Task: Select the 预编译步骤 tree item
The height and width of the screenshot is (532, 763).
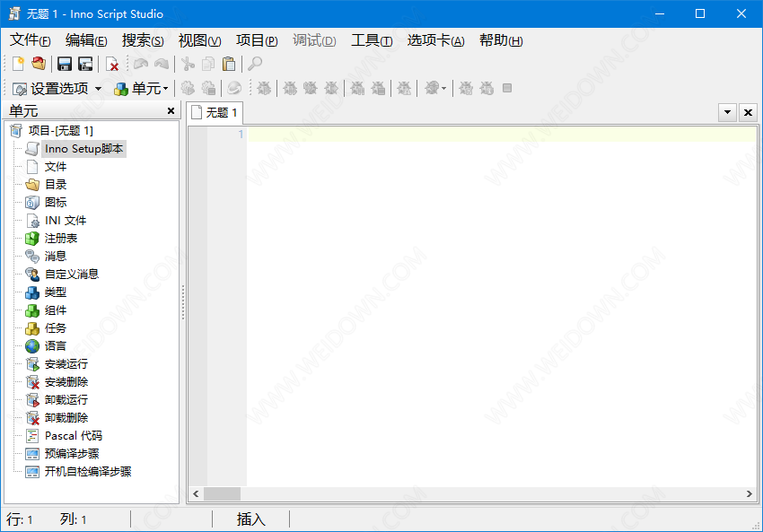Action: coord(72,454)
